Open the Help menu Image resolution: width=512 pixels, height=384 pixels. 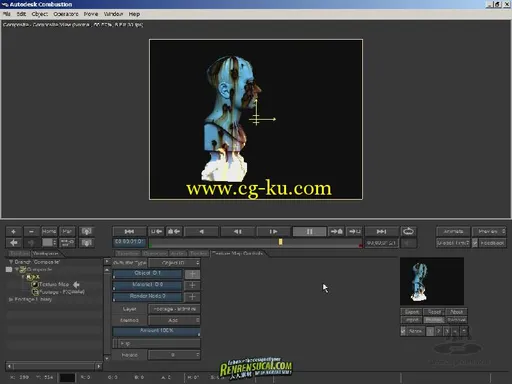point(134,14)
